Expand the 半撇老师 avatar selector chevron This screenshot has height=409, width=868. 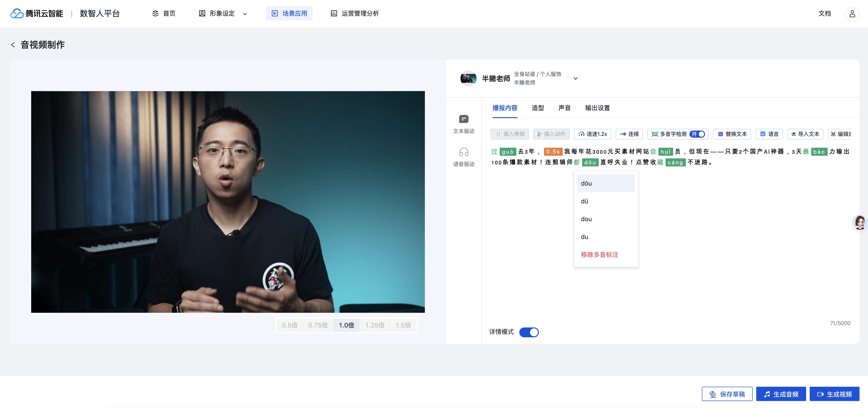[576, 79]
